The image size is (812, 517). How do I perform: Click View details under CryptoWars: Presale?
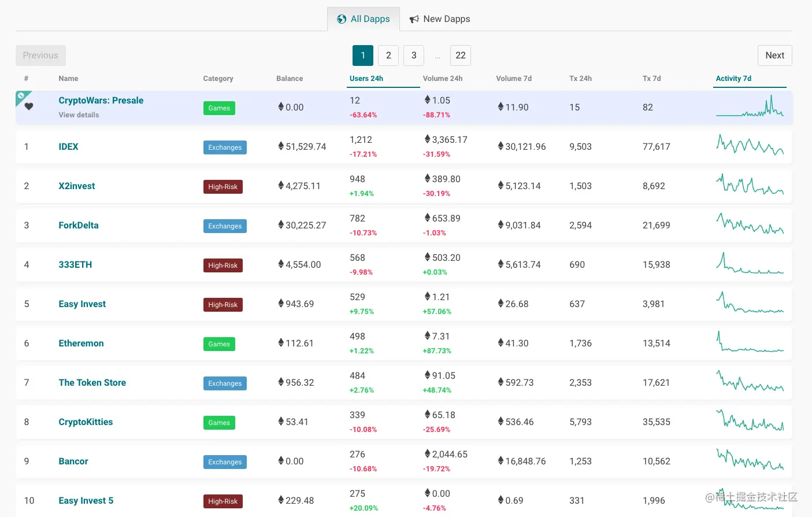point(79,115)
